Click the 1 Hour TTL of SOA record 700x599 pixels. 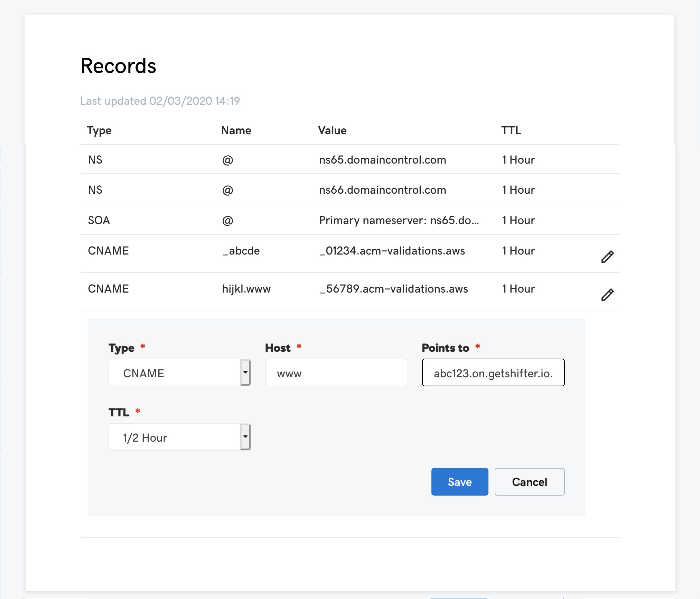coord(519,220)
